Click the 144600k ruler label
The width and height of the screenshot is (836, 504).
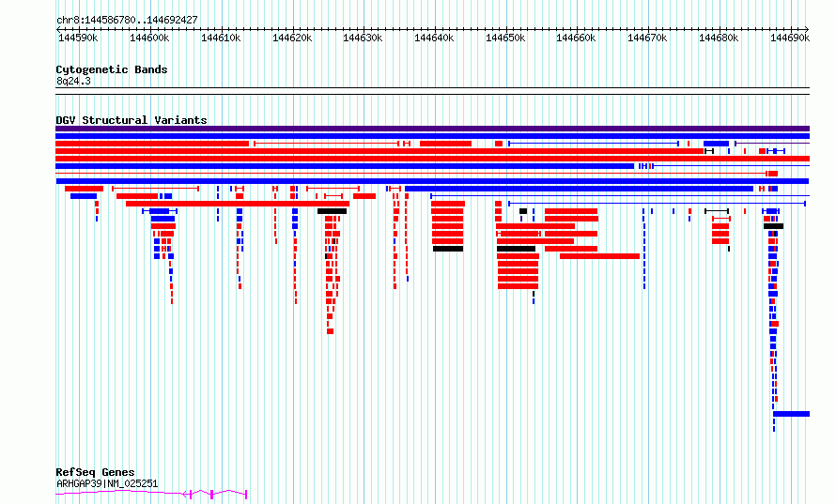(x=149, y=38)
